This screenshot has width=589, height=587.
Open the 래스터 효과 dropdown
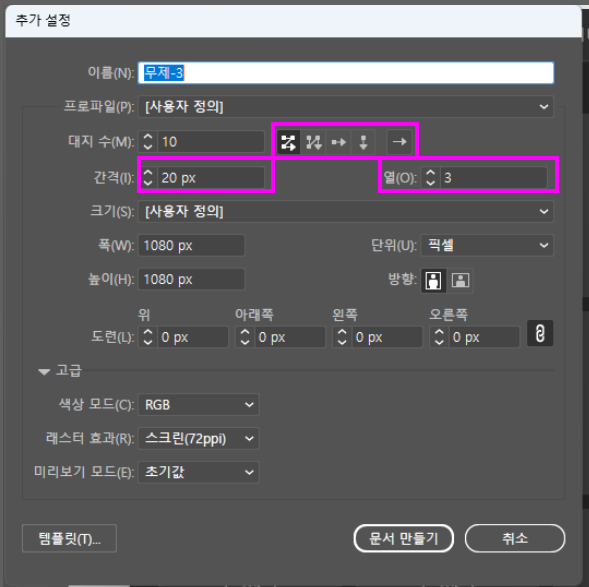199,438
